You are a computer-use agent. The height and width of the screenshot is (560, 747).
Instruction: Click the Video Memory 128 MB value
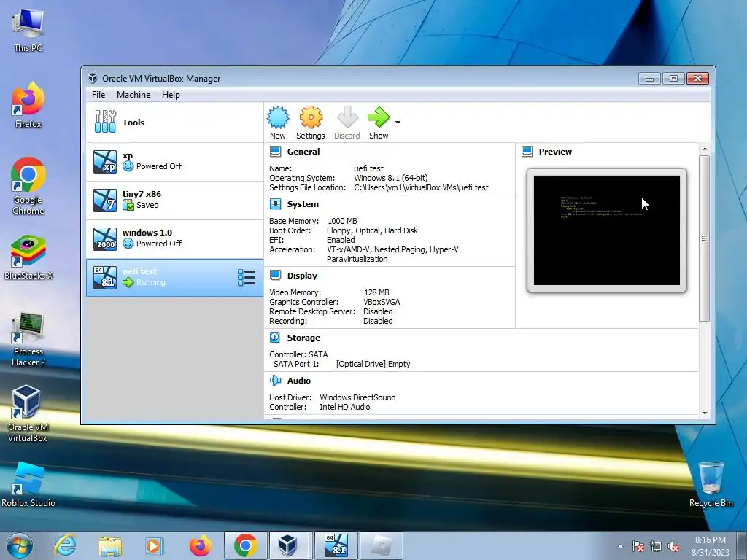point(376,292)
